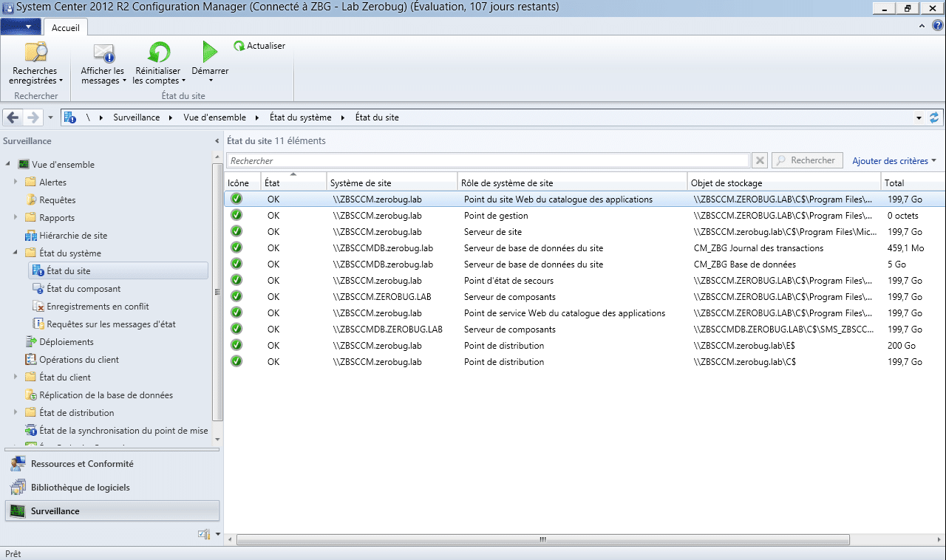
Task: Click the Réinitialiser les comptes icon
Action: [157, 52]
